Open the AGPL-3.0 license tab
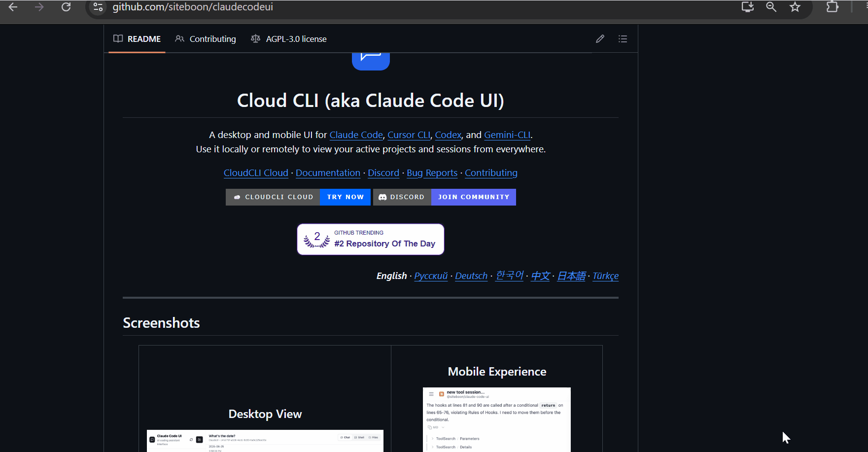 289,39
